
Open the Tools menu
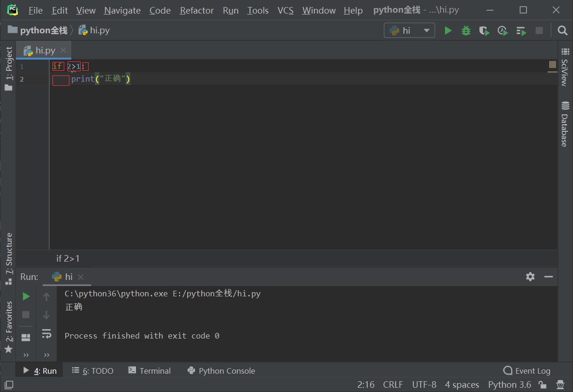[x=258, y=10]
